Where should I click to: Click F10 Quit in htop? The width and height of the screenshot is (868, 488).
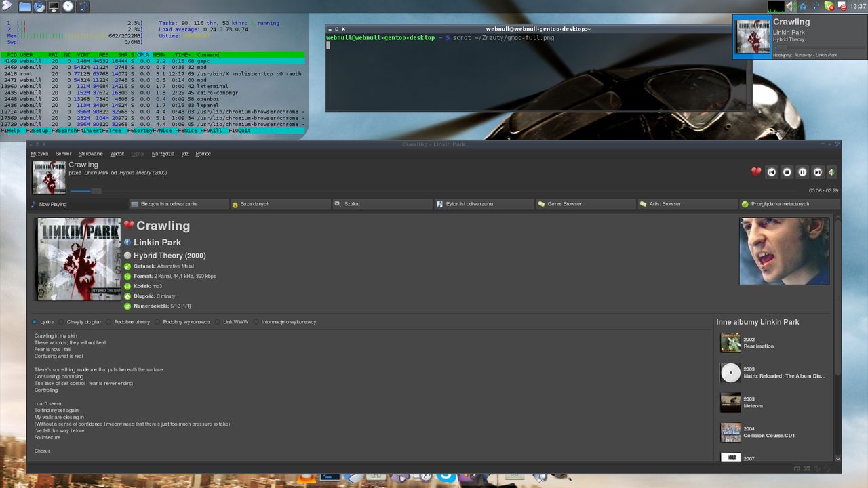tap(239, 131)
